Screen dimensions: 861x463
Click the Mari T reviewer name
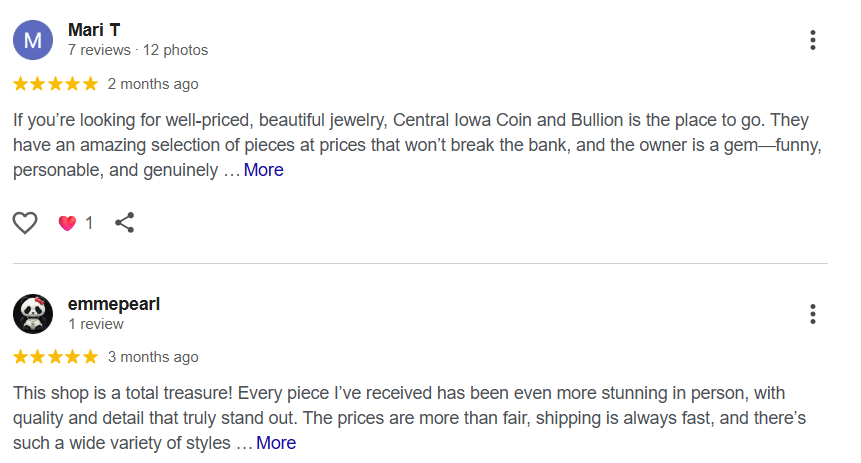(94, 30)
